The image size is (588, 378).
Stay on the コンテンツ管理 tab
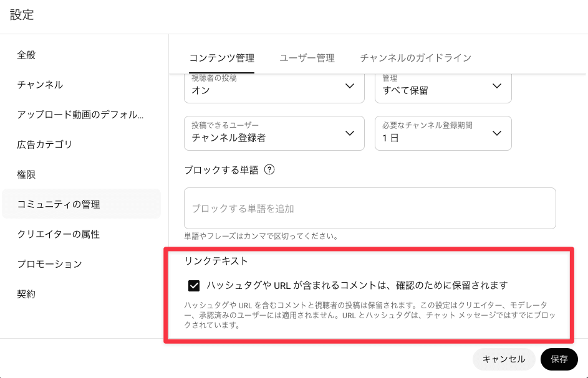pos(222,59)
